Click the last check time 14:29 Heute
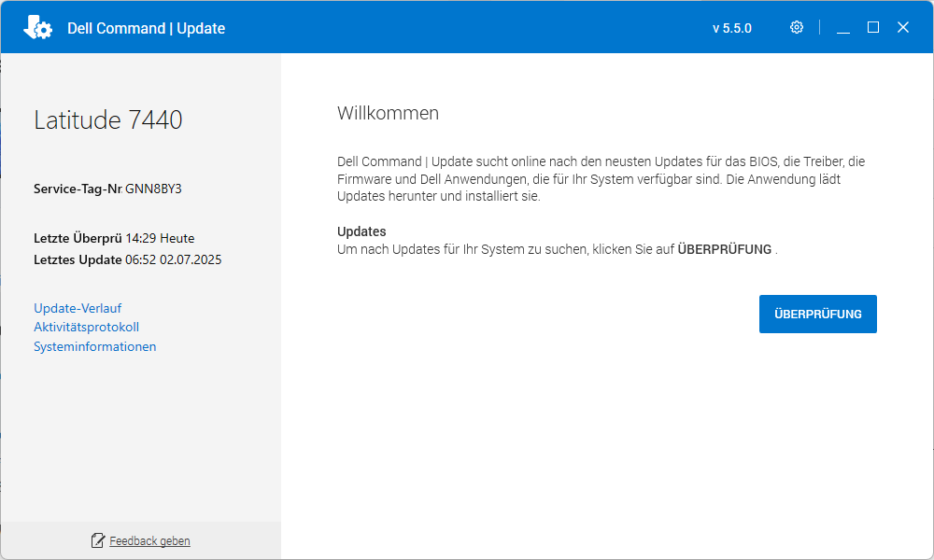 160,238
